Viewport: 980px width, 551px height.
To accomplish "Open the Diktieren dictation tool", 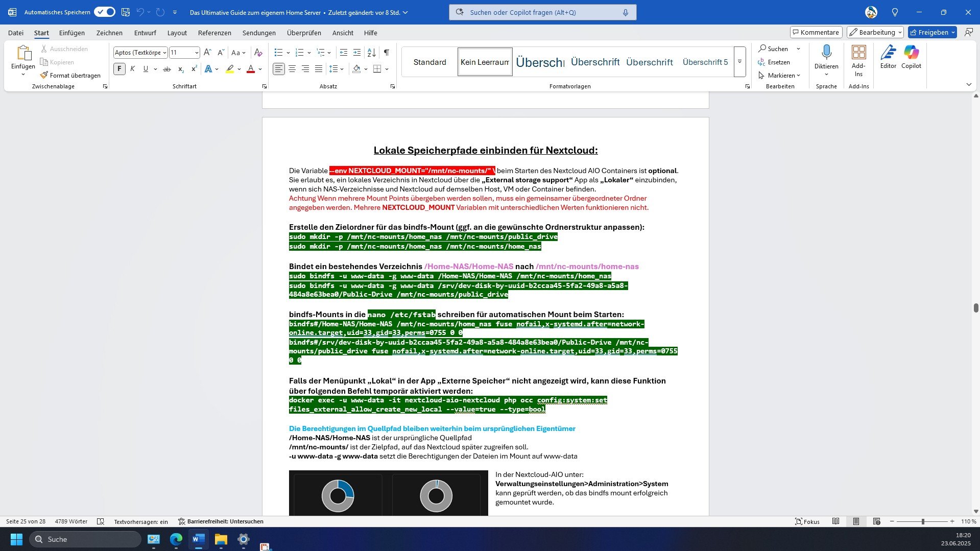I will pyautogui.click(x=826, y=56).
